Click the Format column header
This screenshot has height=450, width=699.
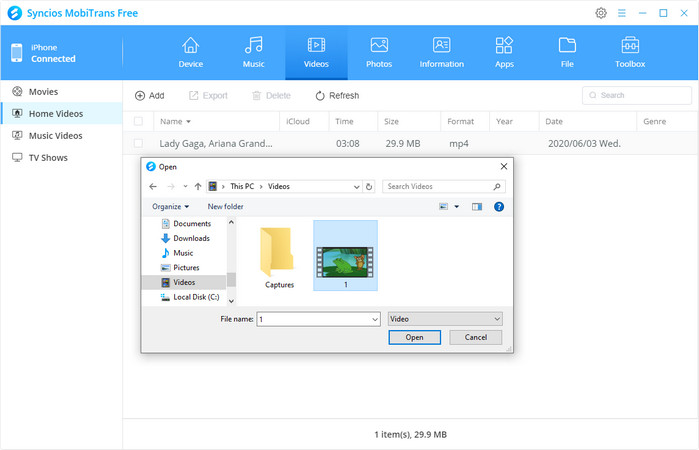coord(465,121)
